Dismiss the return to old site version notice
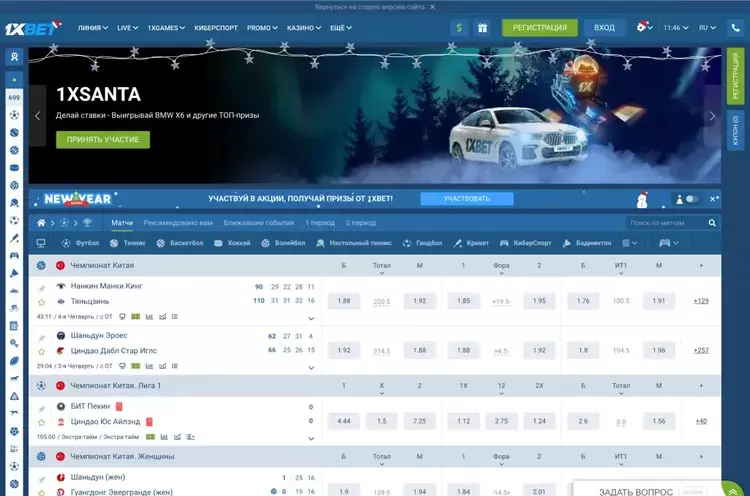 (432, 7)
